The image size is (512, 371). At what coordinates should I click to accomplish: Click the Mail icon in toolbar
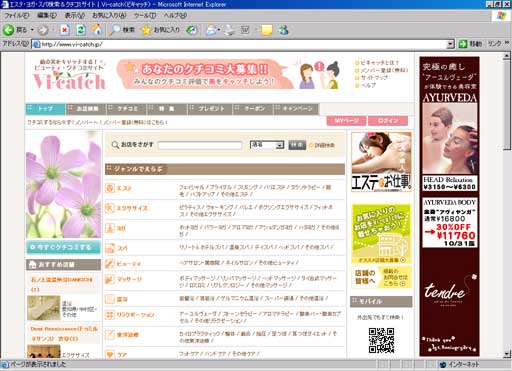[x=211, y=30]
